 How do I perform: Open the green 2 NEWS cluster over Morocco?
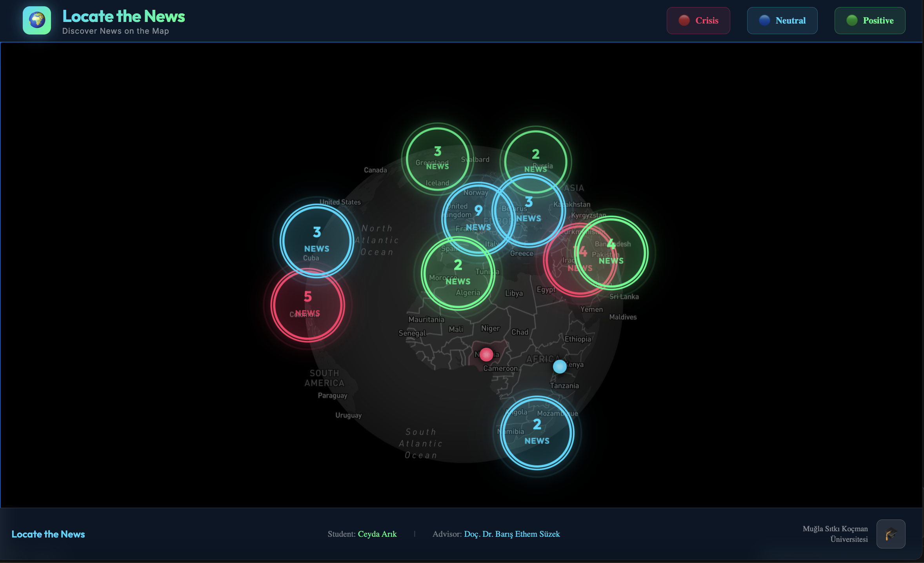[458, 273]
